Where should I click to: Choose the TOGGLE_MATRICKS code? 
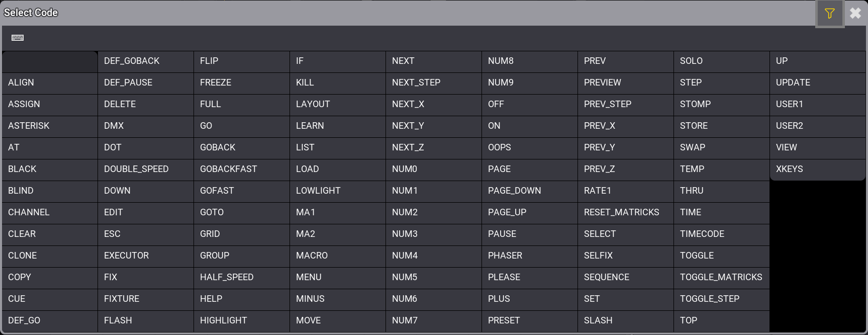click(721, 277)
